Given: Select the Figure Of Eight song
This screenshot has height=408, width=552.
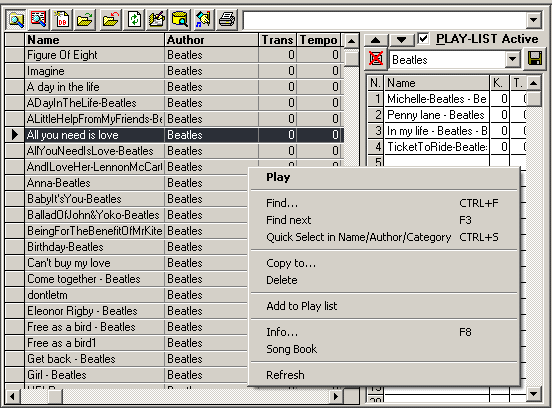Looking at the screenshot, I should [94, 55].
